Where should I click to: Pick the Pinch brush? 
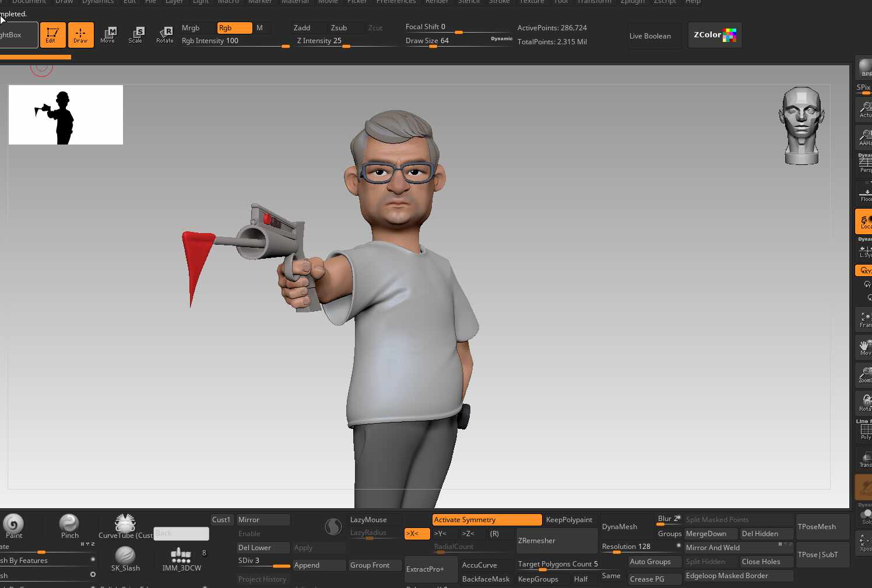click(x=69, y=526)
